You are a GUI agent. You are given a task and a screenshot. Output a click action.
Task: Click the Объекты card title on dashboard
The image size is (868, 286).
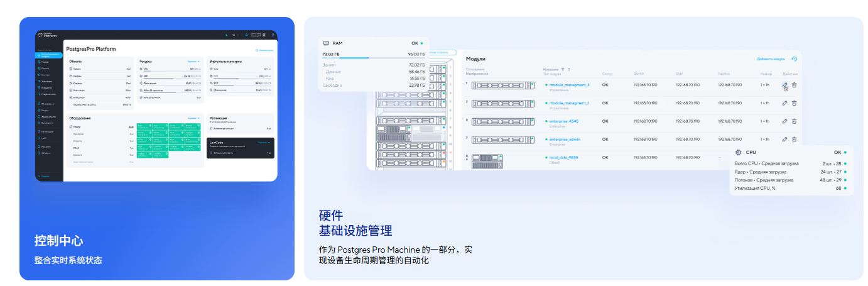(75, 62)
